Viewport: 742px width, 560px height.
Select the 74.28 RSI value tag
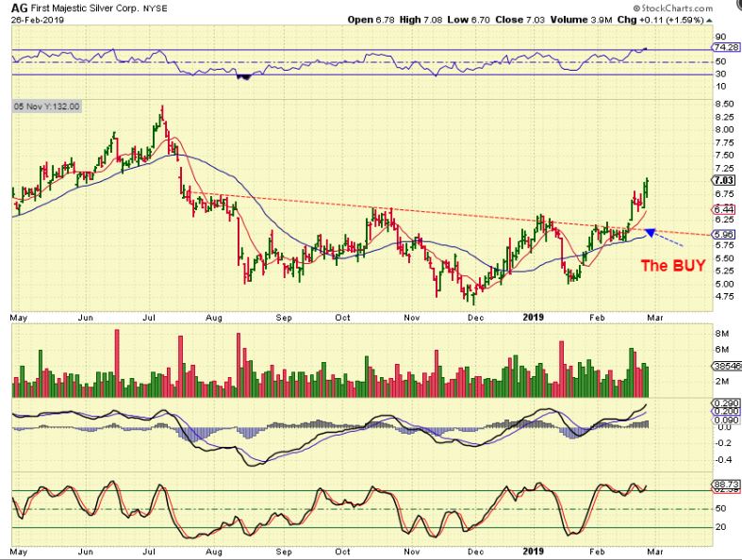tap(726, 47)
